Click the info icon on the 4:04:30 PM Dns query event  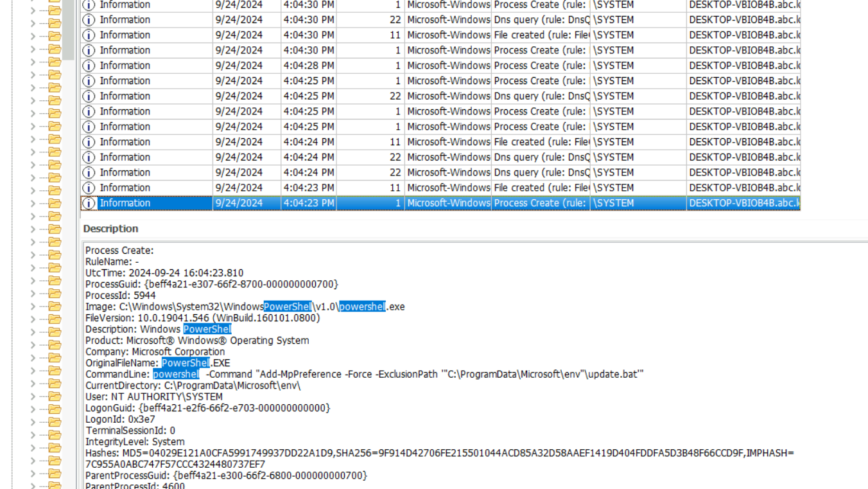89,20
